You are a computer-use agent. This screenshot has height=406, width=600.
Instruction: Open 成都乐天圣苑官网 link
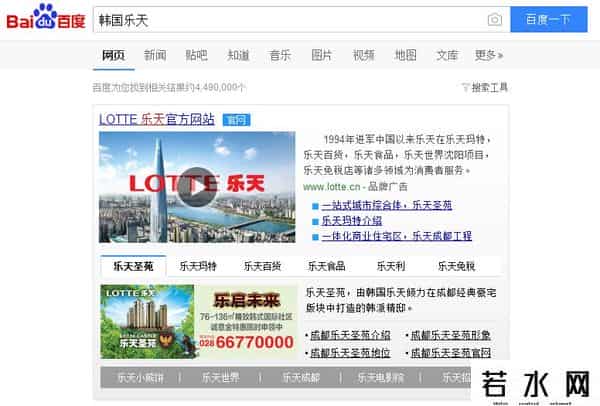(x=450, y=353)
